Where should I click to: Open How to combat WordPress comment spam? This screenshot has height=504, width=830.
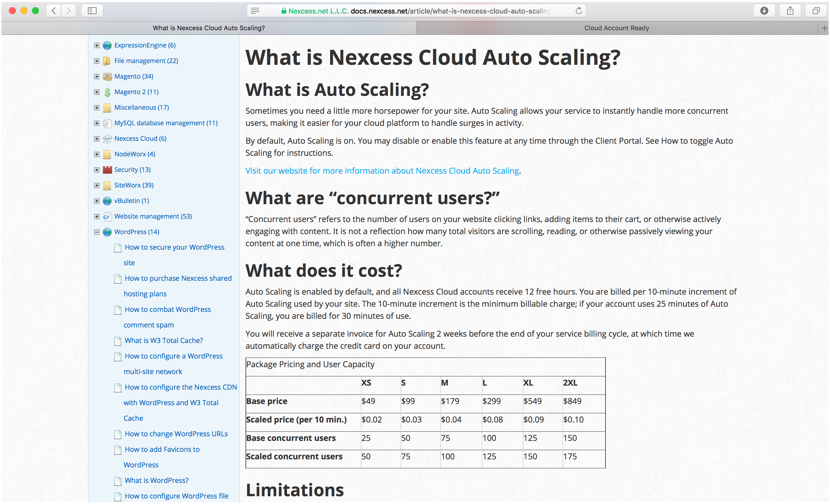coord(167,317)
